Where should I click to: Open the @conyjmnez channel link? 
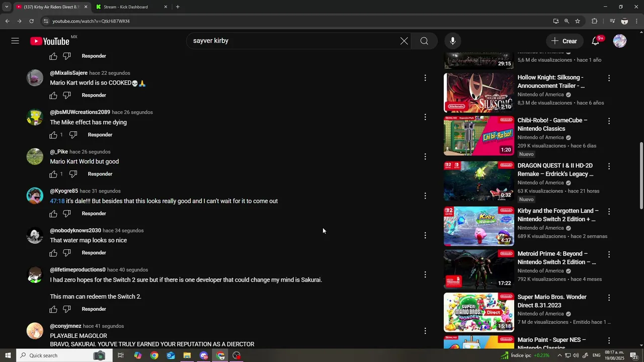(x=65, y=326)
